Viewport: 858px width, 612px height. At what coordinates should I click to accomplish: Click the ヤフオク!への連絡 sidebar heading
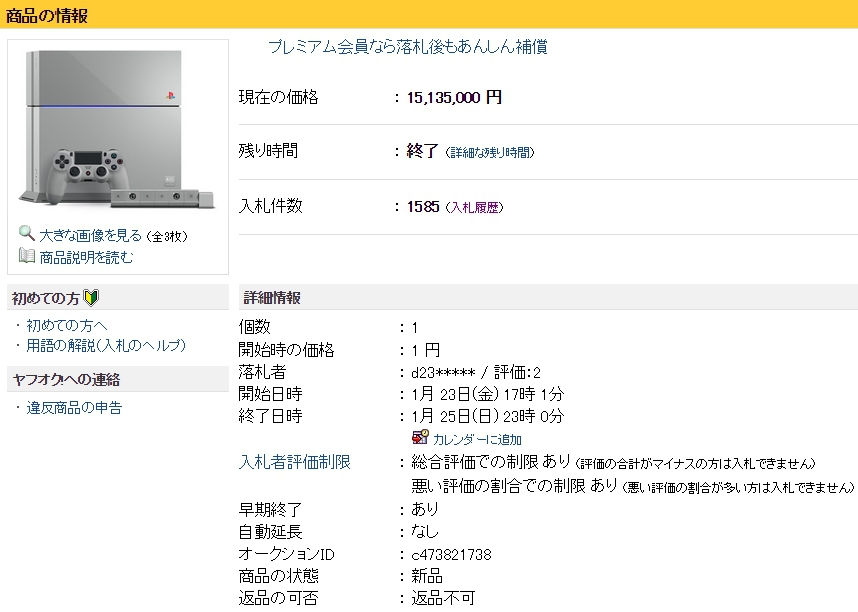65,379
